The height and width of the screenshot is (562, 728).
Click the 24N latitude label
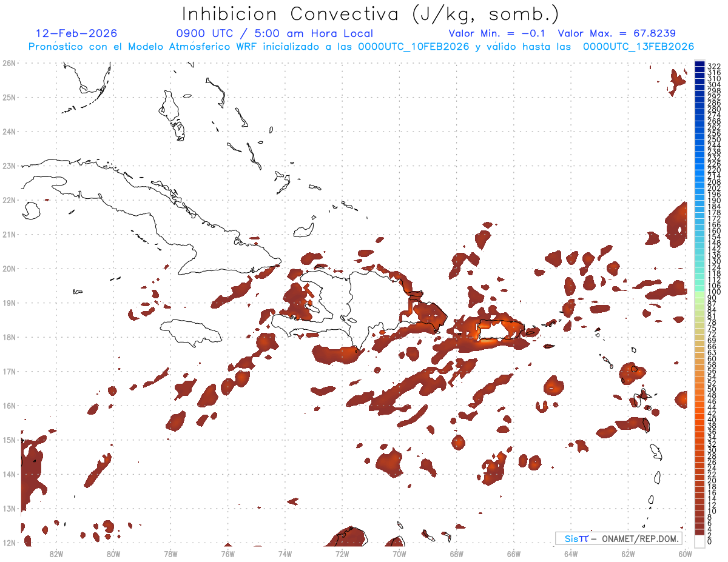click(9, 132)
